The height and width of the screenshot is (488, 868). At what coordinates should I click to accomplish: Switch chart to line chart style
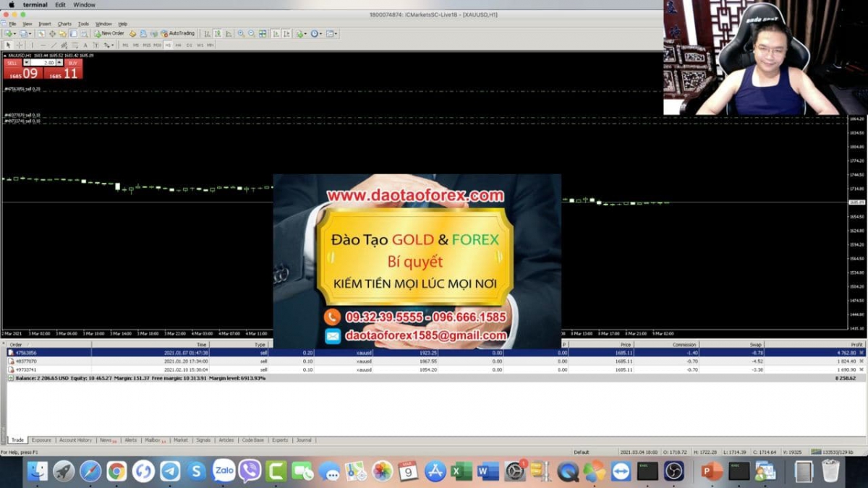229,33
